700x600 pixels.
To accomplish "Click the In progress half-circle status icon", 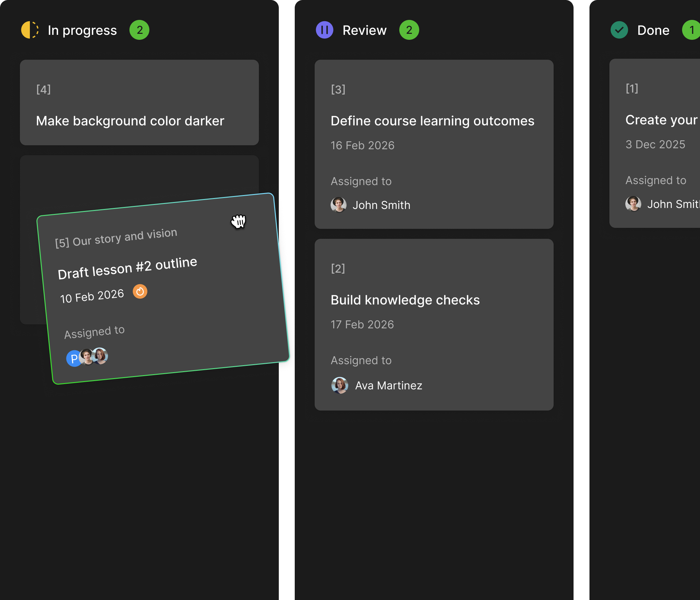I will pos(30,30).
